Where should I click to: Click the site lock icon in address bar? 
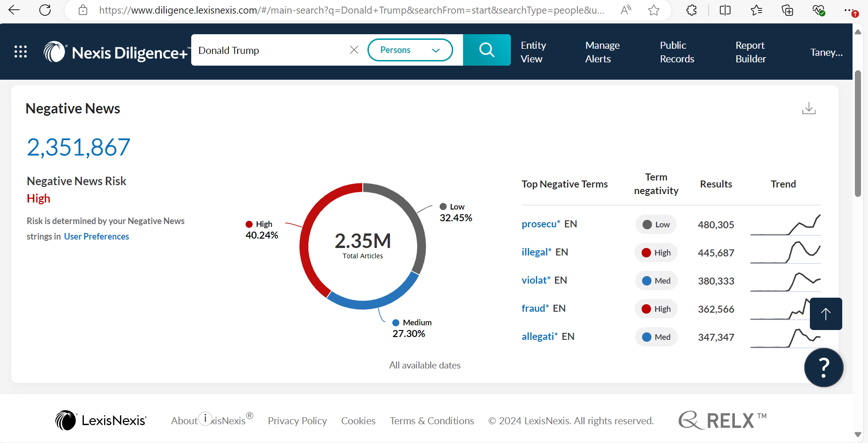(83, 10)
